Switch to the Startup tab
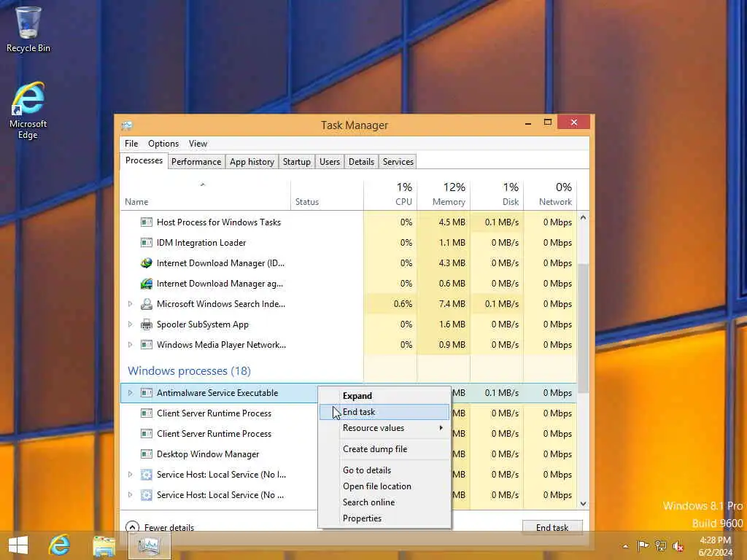 click(297, 162)
